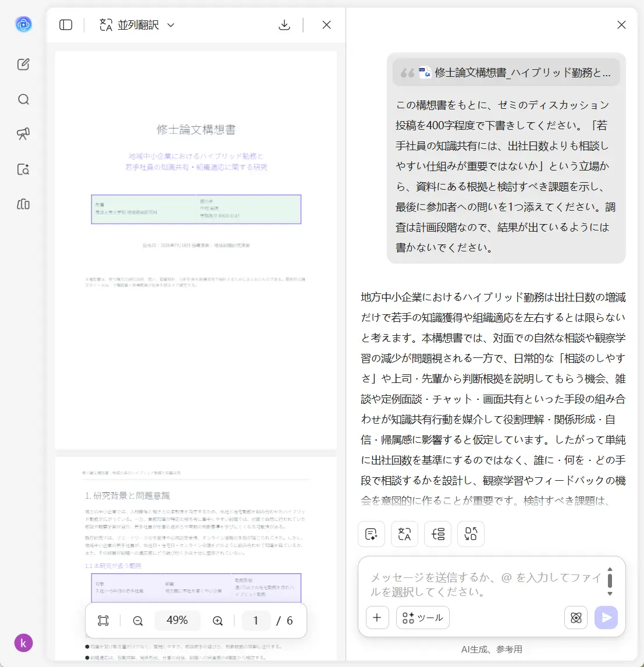The height and width of the screenshot is (667, 644).
Task: Click the 'AI生成、参考用' notice text
Action: click(x=492, y=649)
